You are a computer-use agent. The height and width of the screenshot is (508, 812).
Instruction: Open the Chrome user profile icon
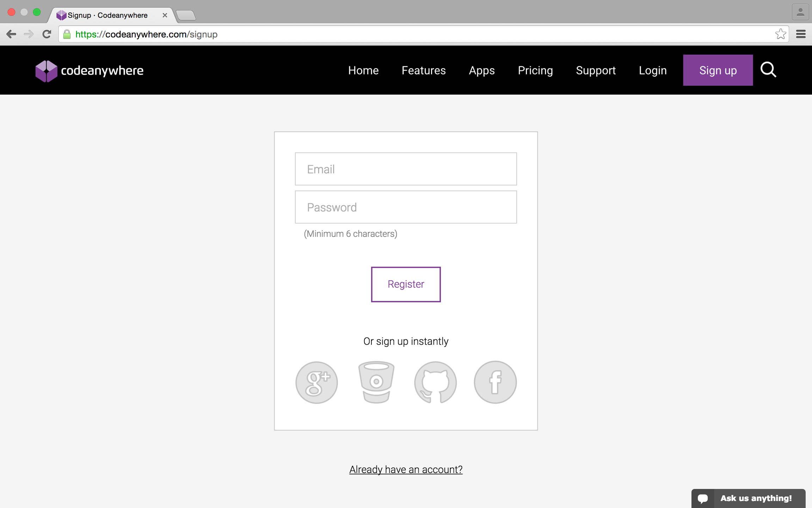click(800, 12)
